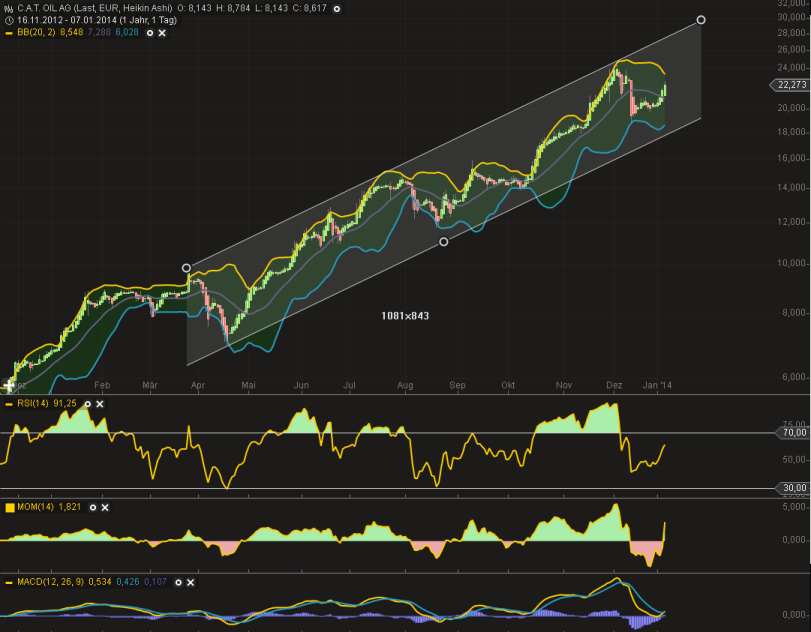Click the MACD(12, 26, 9) indicator label
Viewport: 811px width, 632px height.
[x=51, y=582]
